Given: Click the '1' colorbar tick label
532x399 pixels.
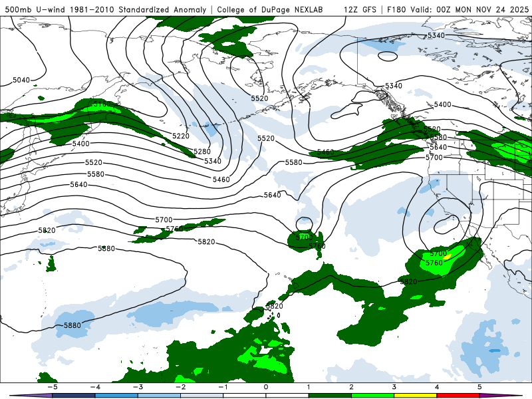Looking at the screenshot, I should [x=309, y=387].
